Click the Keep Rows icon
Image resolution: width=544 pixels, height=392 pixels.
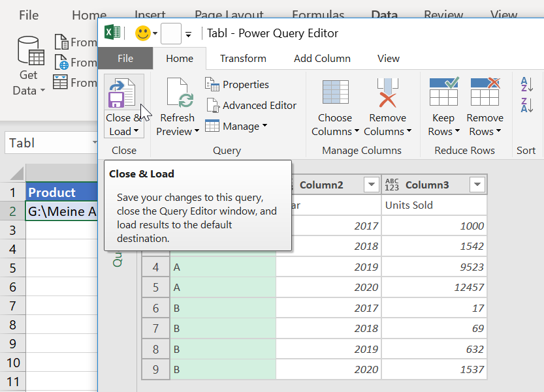point(443,93)
